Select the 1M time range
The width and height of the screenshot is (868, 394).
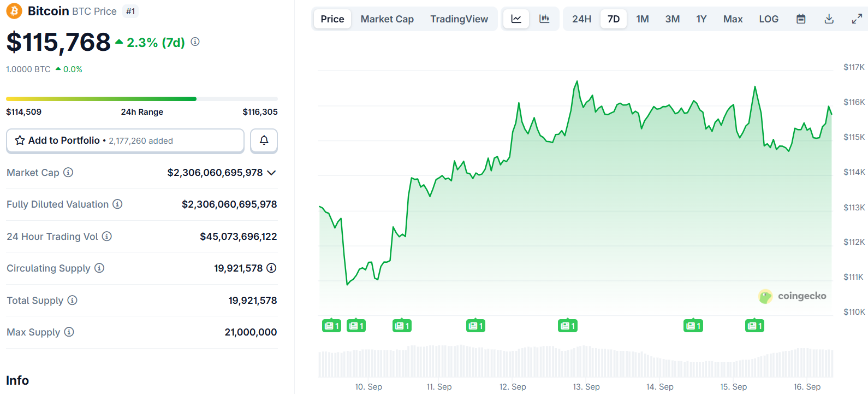pos(643,19)
